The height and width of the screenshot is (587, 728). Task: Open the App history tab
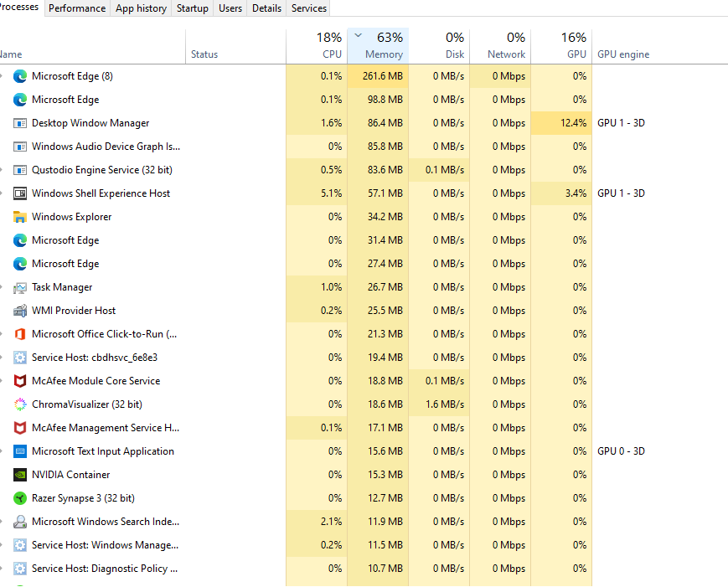click(141, 8)
